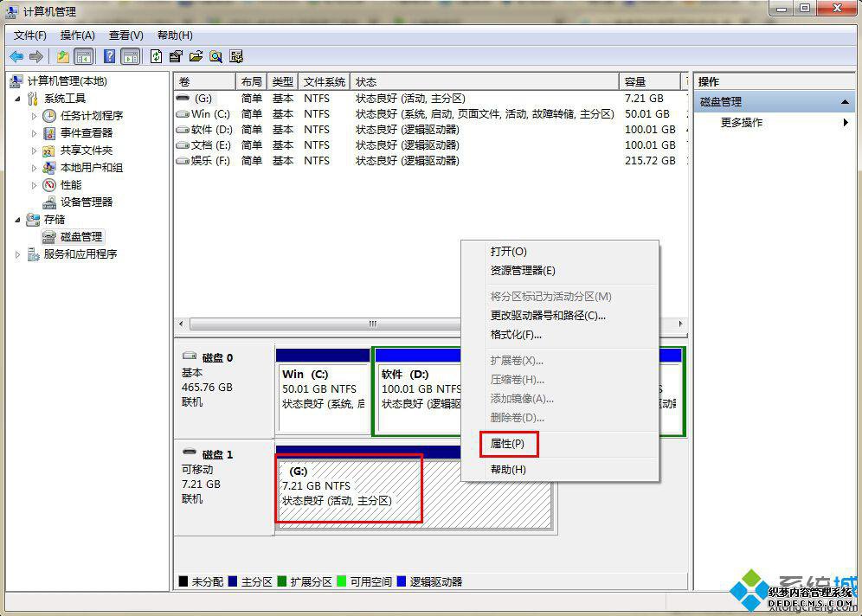The width and height of the screenshot is (862, 616).
Task: Select the (G:) volume row in list
Action: tap(430, 99)
